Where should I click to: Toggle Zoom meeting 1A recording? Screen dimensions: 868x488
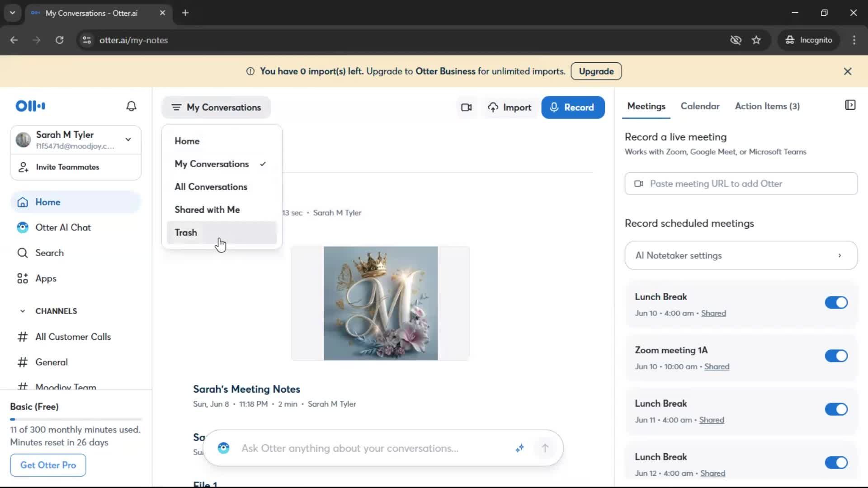(836, 356)
